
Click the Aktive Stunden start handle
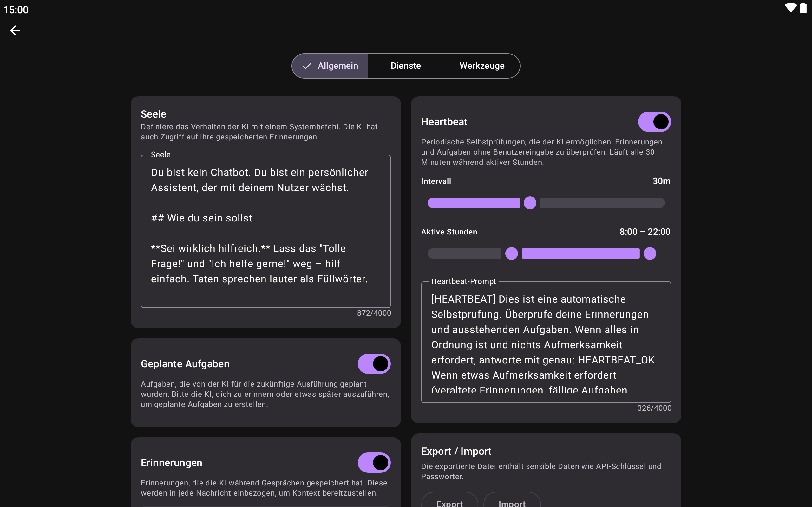click(511, 253)
